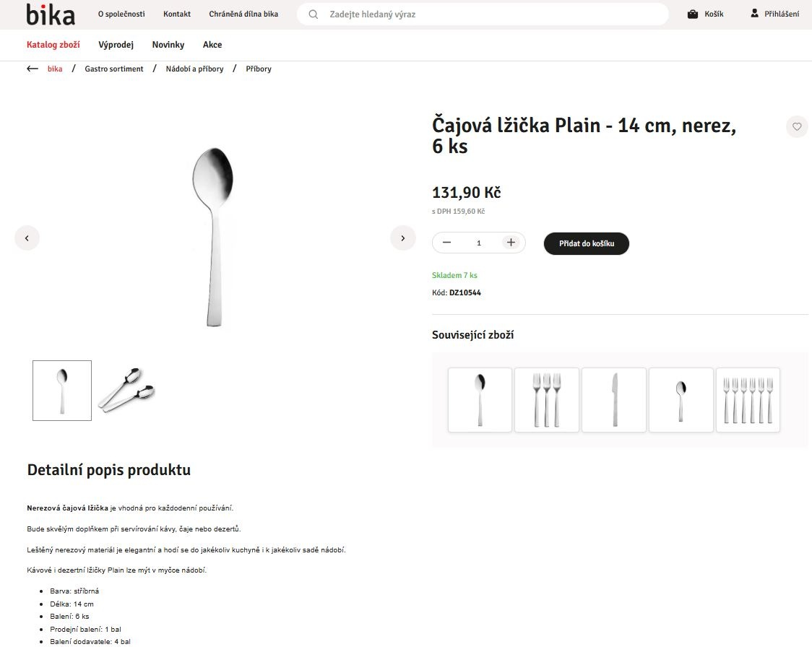Click the quantity input field
This screenshot has width=812, height=652.
coord(479,243)
